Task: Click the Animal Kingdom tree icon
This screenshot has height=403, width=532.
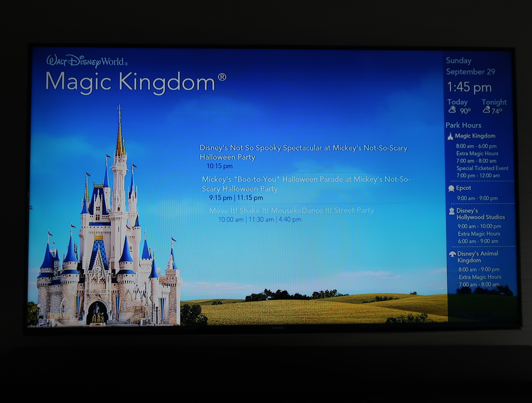Action: 452,254
